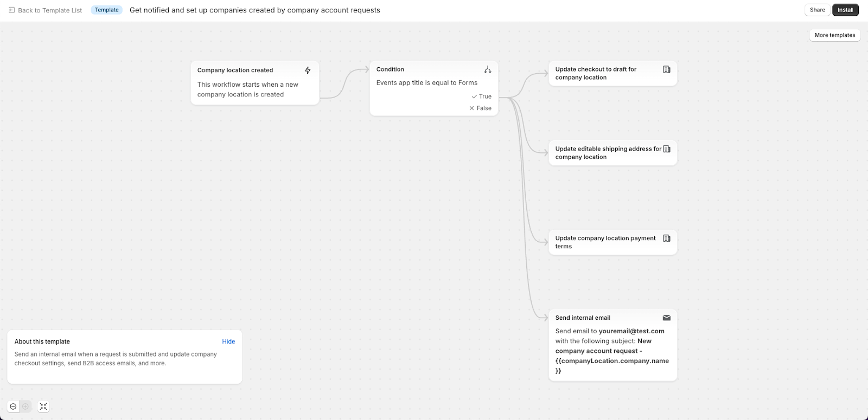Open More templates

[x=834, y=35]
